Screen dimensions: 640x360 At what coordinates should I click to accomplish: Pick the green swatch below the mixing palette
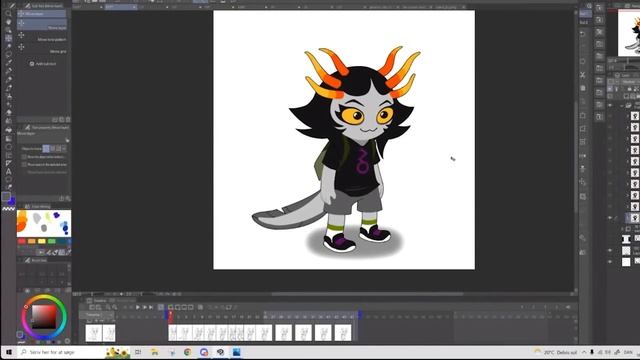pyautogui.click(x=52, y=242)
